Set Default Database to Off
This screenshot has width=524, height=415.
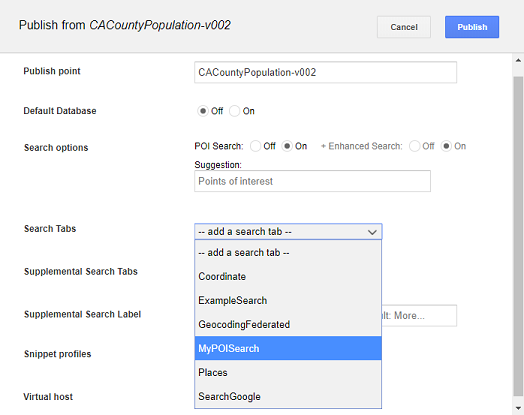click(203, 111)
